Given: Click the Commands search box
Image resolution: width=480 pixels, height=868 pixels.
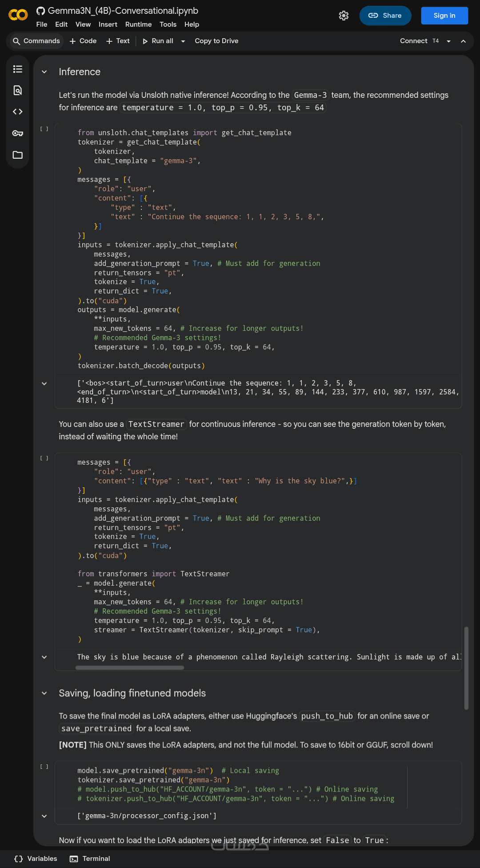Looking at the screenshot, I should (36, 41).
